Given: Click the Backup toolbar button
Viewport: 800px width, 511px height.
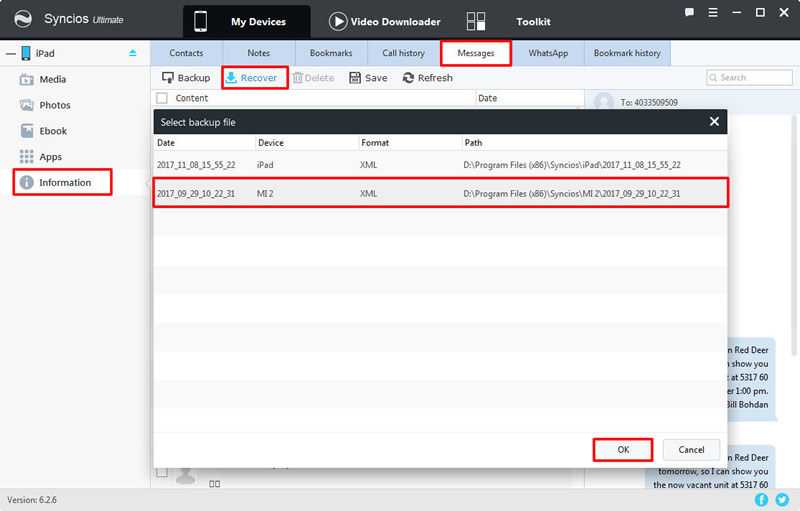Looking at the screenshot, I should point(186,78).
